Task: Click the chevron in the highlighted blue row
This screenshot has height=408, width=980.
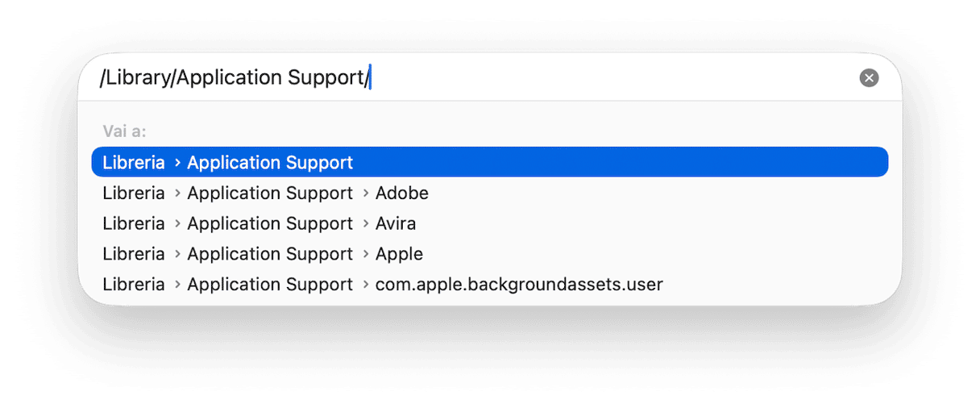Action: tap(176, 163)
